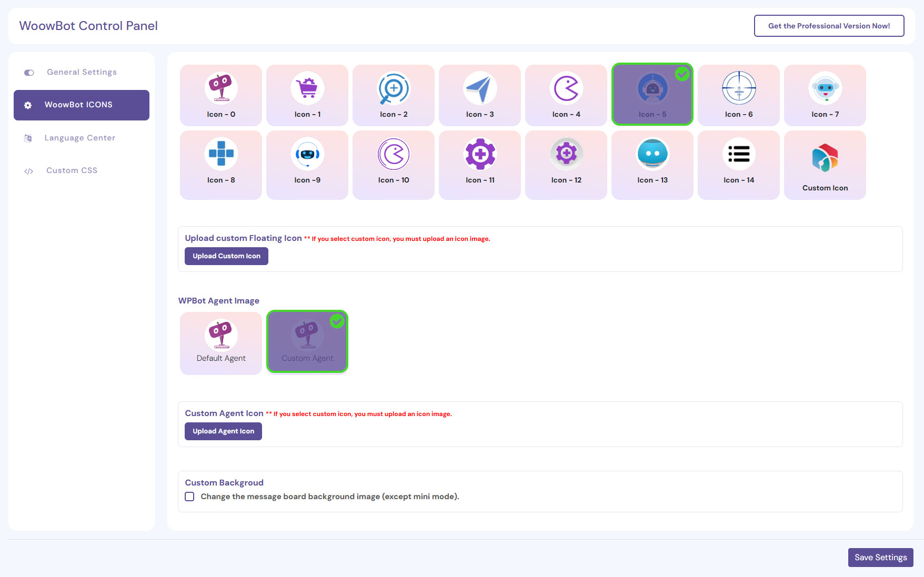Choose the Default Agent image
The width and height of the screenshot is (924, 577).
pos(221,343)
